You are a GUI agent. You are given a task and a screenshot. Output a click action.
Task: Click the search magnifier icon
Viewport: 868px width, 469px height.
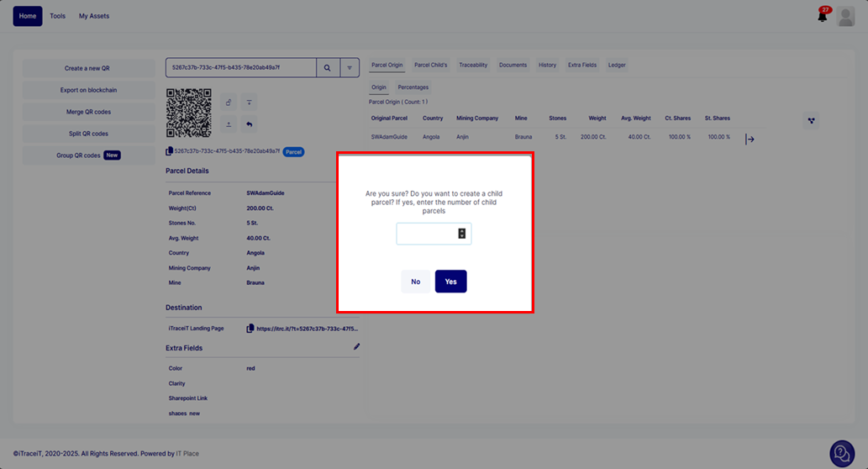[x=327, y=67]
